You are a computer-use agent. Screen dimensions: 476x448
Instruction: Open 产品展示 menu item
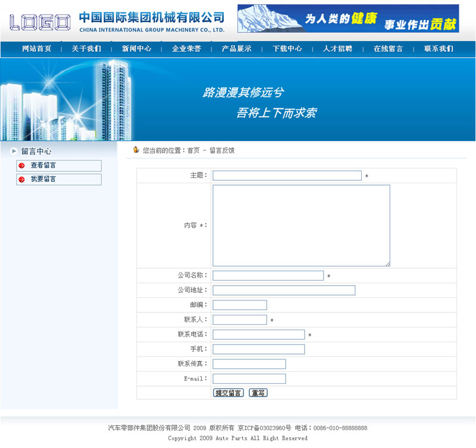coord(236,49)
